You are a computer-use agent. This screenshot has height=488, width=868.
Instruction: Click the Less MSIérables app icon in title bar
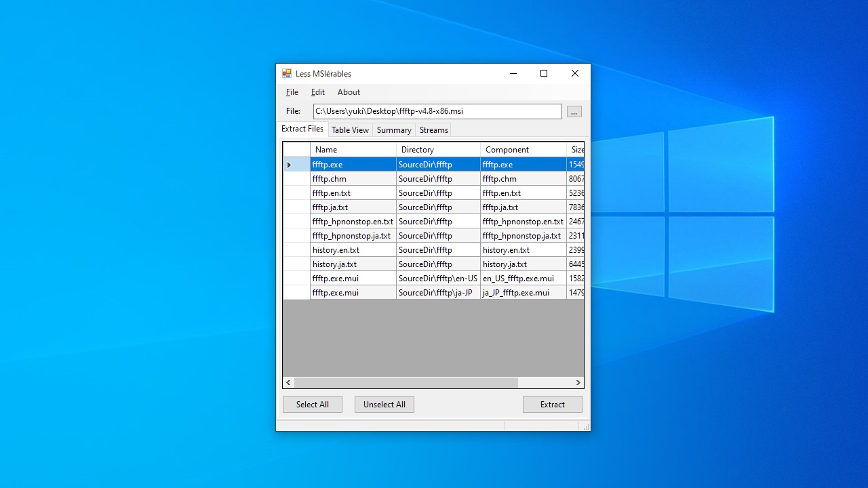pyautogui.click(x=287, y=73)
